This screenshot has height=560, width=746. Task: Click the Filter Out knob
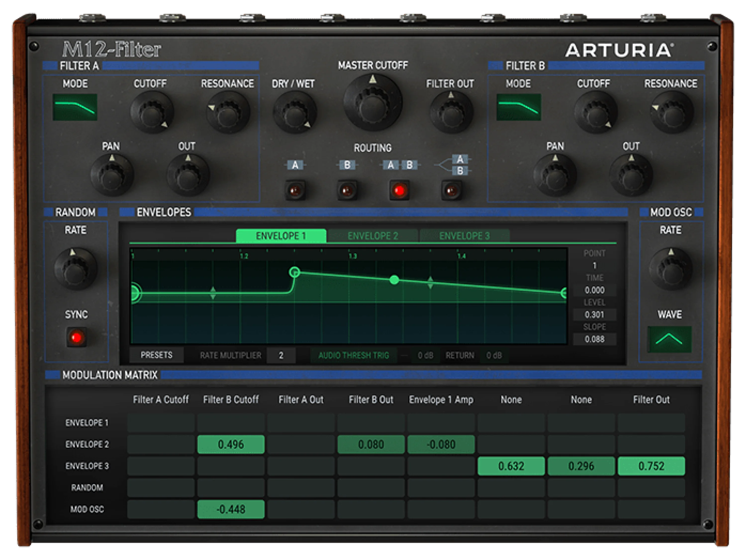(x=451, y=112)
